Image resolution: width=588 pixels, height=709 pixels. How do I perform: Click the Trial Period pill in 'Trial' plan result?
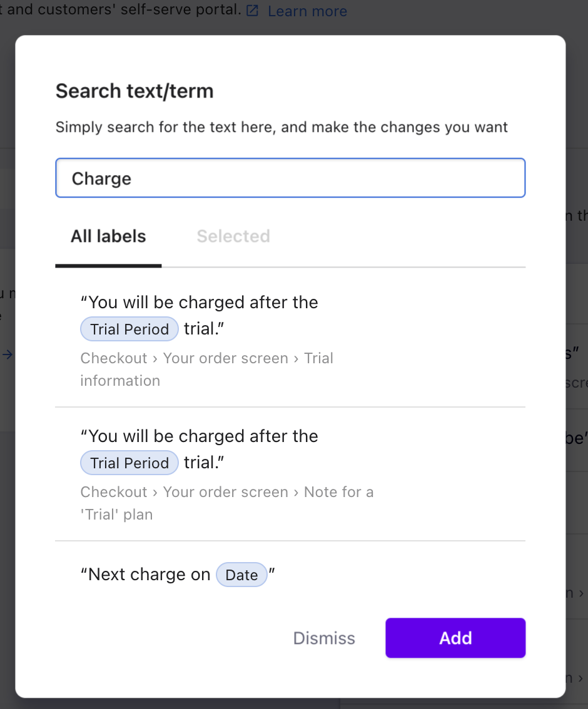[x=129, y=463]
